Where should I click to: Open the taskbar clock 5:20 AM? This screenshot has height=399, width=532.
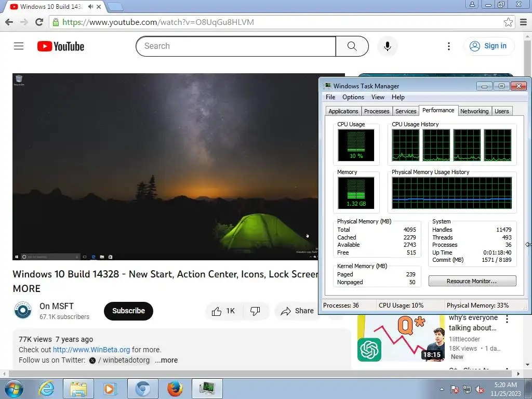click(x=506, y=389)
